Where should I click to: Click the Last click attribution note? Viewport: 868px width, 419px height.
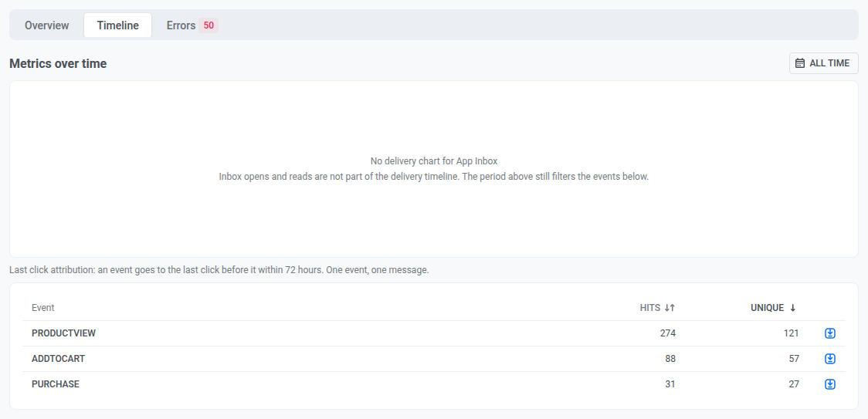click(219, 271)
